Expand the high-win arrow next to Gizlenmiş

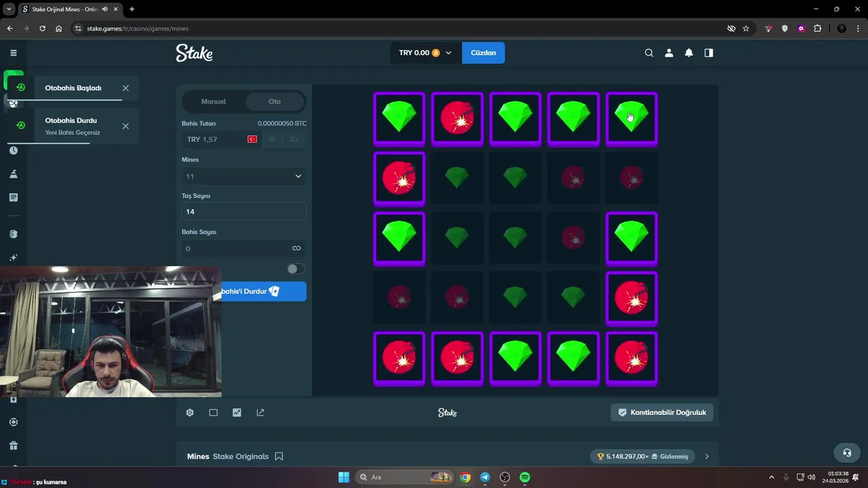click(707, 456)
